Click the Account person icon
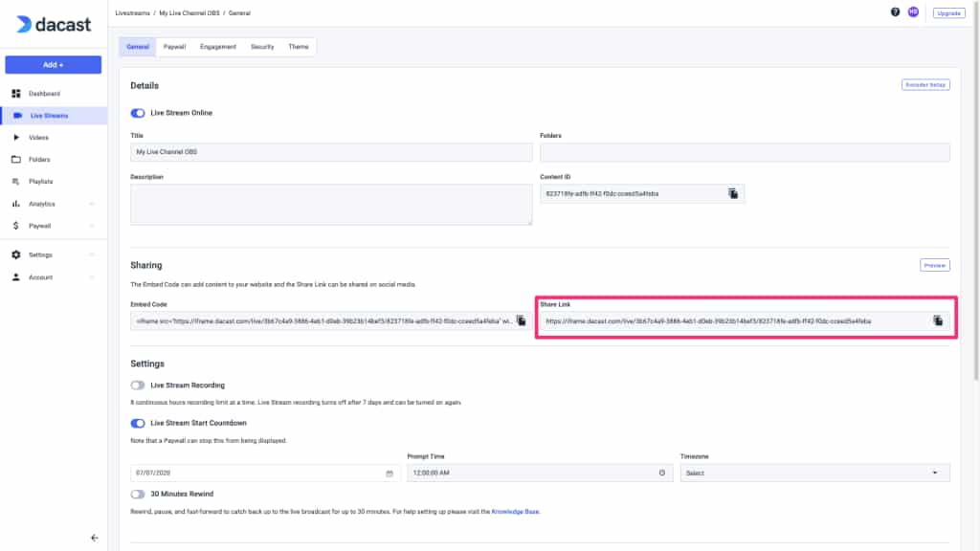This screenshot has width=980, height=551. [16, 277]
